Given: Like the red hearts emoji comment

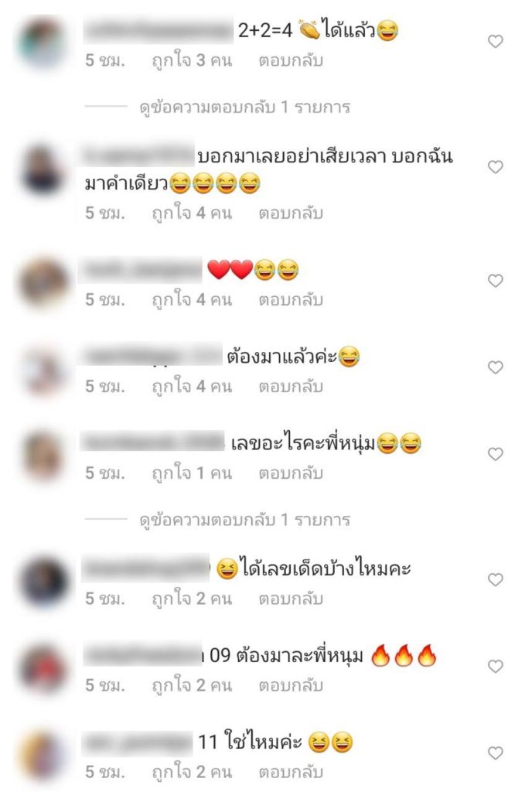Looking at the screenshot, I should (x=495, y=280).
